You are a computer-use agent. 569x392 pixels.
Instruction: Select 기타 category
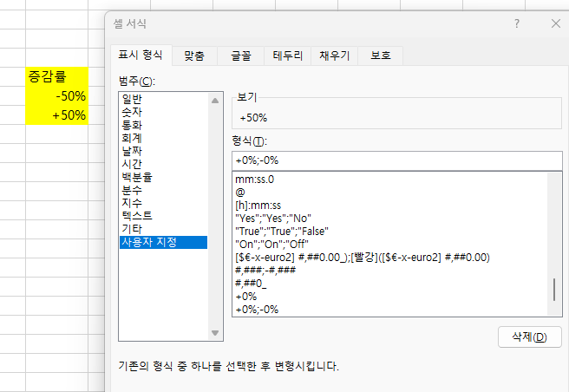[163, 229]
